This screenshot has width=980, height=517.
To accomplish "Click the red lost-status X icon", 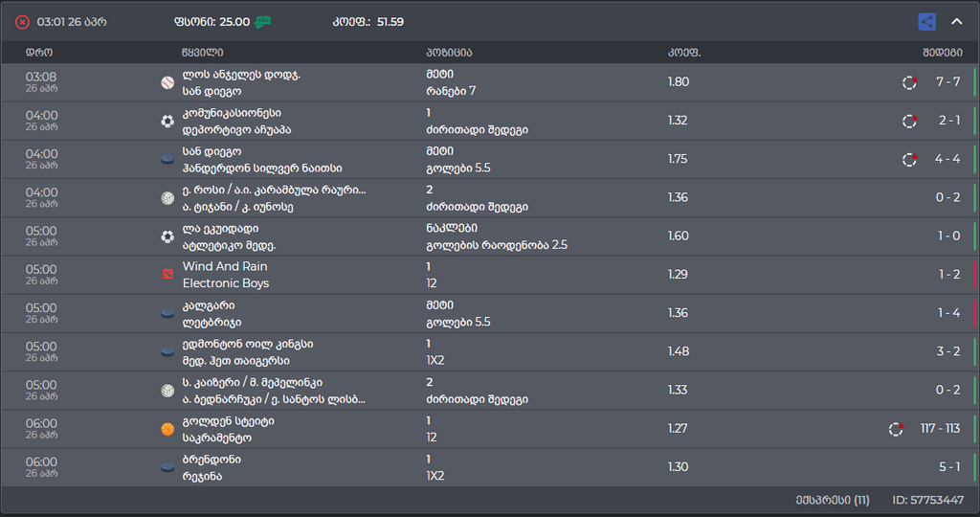I will 22,22.
